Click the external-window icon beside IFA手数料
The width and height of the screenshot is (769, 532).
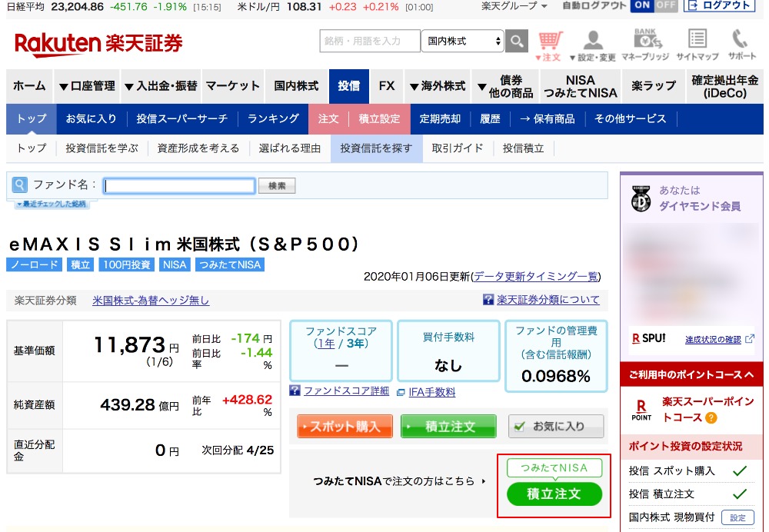[x=401, y=392]
